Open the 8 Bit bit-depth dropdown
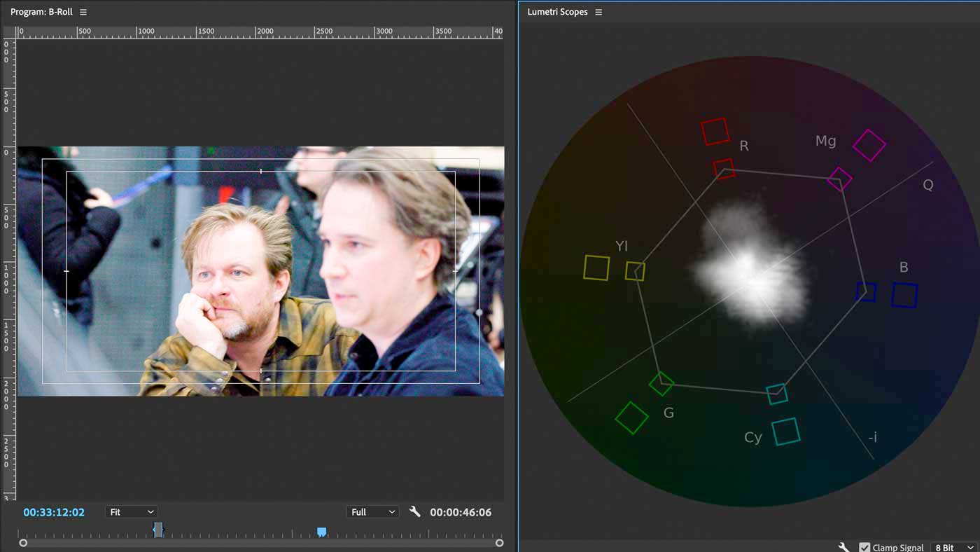 pyautogui.click(x=953, y=547)
